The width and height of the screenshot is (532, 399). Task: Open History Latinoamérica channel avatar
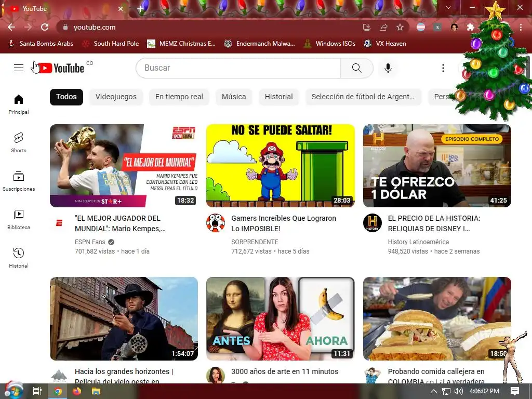pos(372,223)
